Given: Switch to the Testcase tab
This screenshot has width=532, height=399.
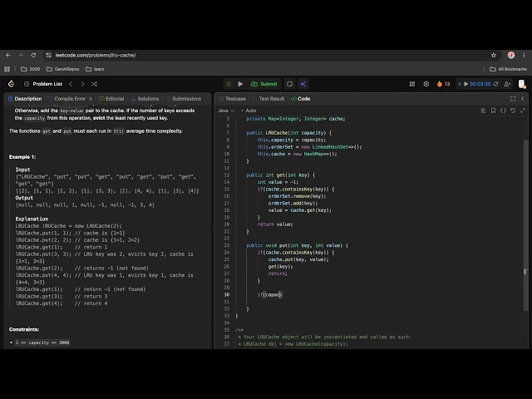Looking at the screenshot, I should click(x=233, y=99).
